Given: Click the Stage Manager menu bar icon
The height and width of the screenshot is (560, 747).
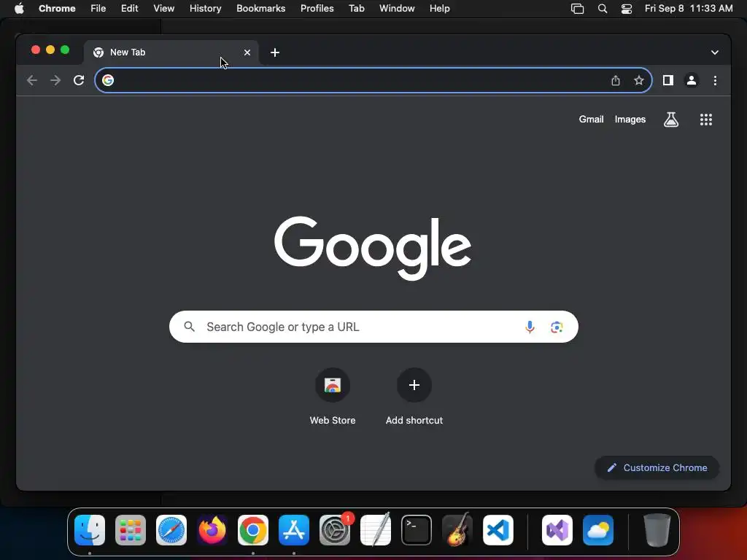Looking at the screenshot, I should click(x=578, y=9).
